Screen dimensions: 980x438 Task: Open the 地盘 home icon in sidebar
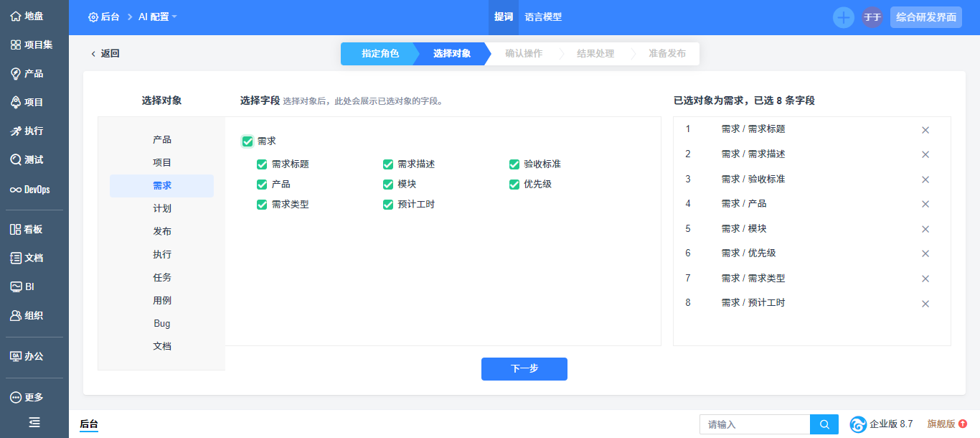[16, 16]
